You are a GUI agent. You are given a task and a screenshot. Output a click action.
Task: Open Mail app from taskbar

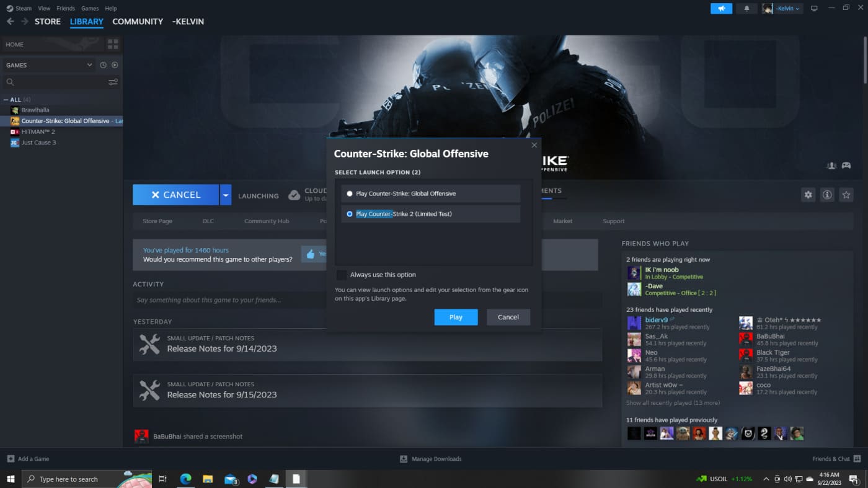[x=231, y=479]
